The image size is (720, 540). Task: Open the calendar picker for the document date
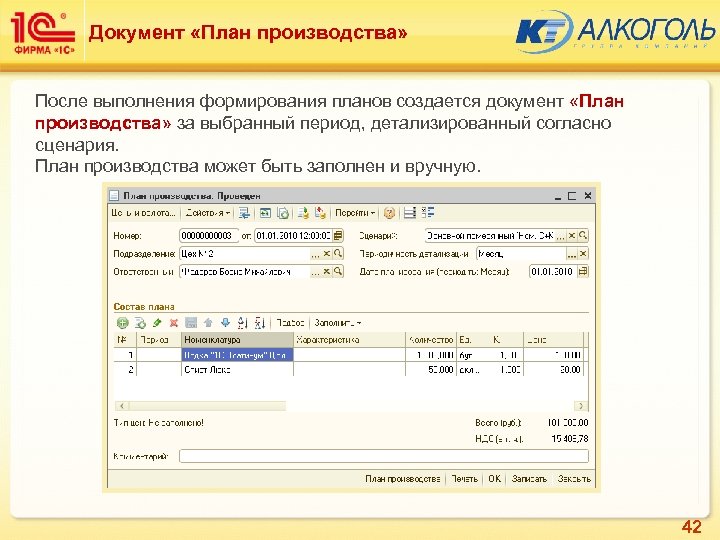pyautogui.click(x=338, y=236)
